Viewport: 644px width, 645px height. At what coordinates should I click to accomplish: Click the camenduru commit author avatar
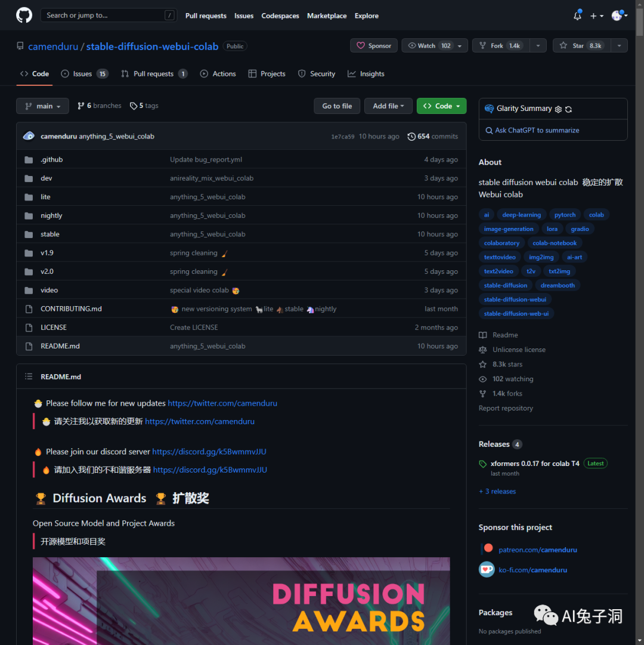(x=29, y=136)
